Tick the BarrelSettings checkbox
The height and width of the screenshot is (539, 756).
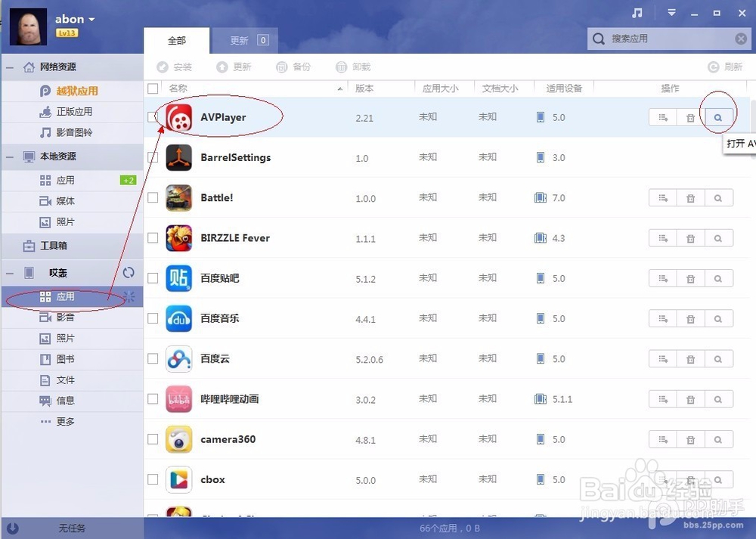coord(153,157)
